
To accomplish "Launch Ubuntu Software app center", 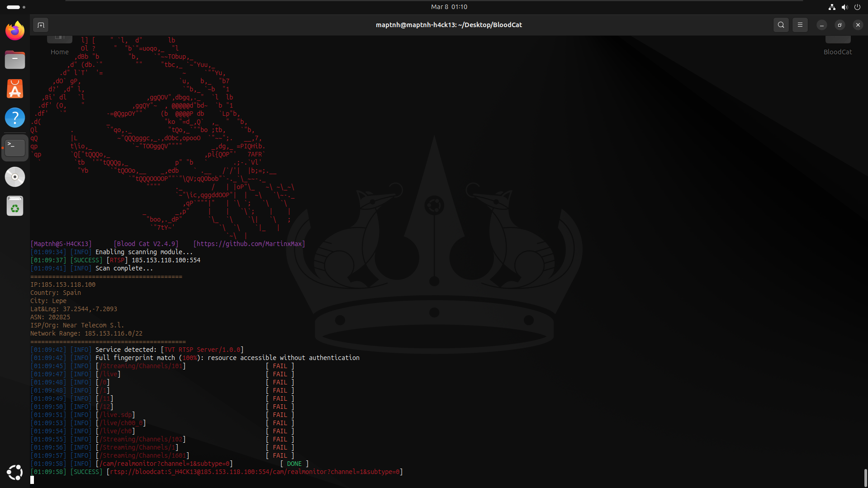I will point(15,89).
